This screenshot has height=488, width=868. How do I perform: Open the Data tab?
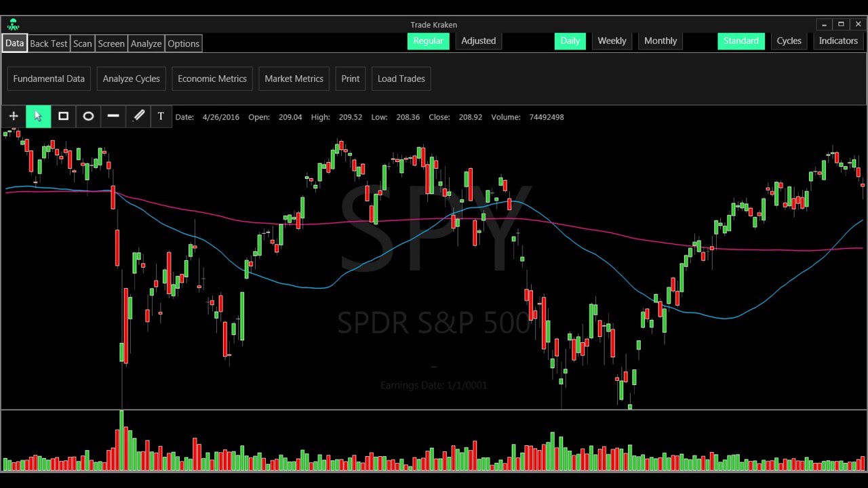click(x=14, y=43)
